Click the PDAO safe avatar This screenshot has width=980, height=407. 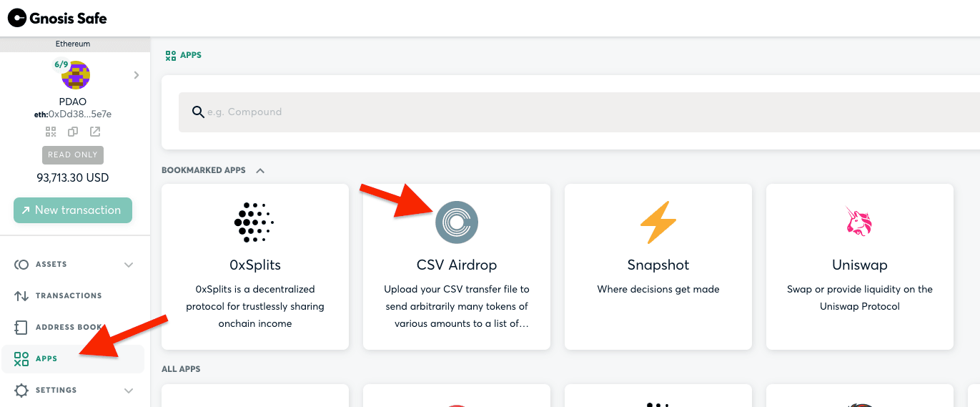point(76,76)
